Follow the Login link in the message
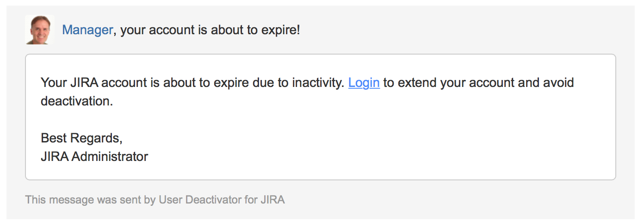The image size is (644, 222). pyautogui.click(x=364, y=83)
